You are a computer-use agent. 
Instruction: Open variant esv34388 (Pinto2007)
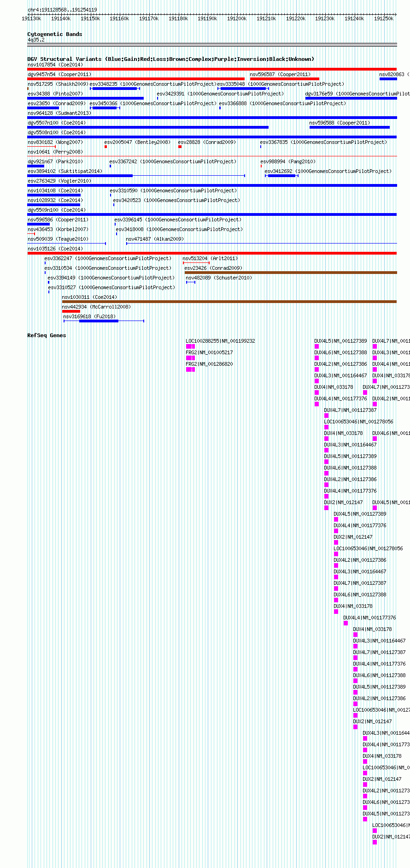coord(55,94)
